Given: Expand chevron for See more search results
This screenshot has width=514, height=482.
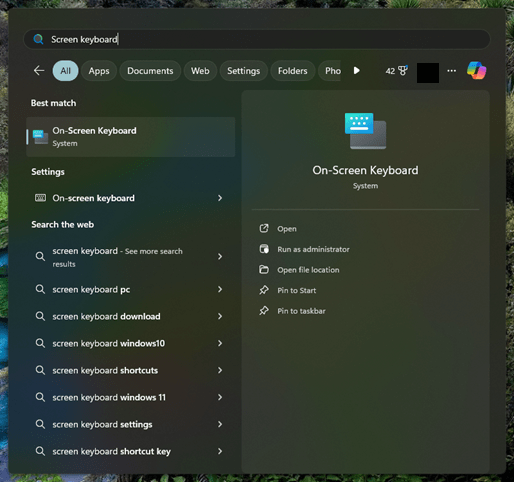Looking at the screenshot, I should pyautogui.click(x=220, y=256).
